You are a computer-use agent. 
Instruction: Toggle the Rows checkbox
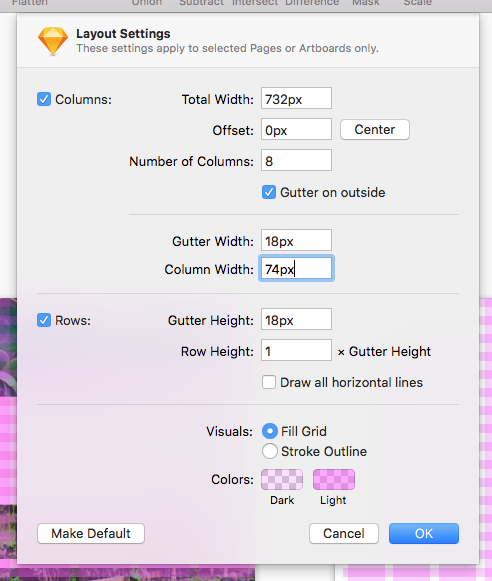coord(44,320)
